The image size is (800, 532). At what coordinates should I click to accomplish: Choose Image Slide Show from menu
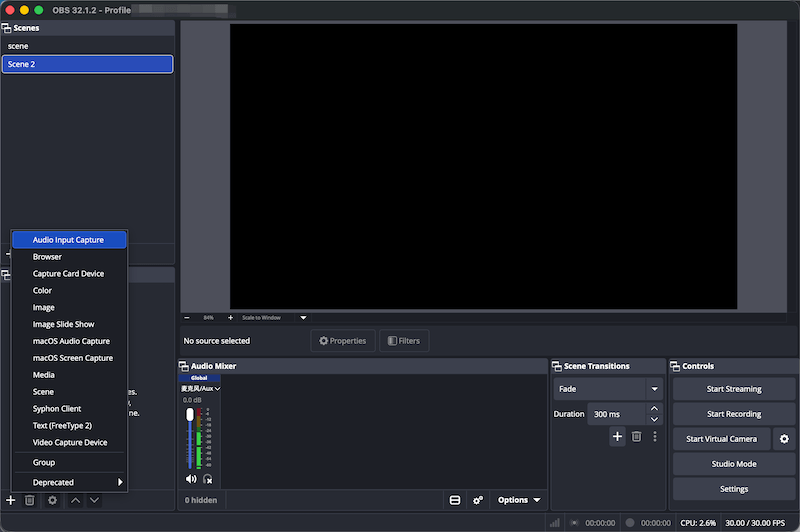69,324
